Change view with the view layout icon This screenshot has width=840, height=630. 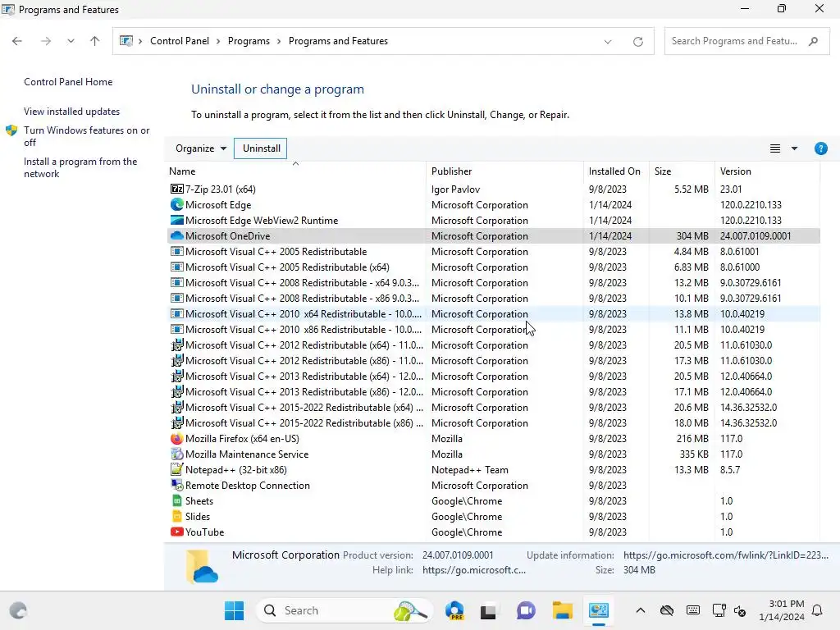(774, 148)
